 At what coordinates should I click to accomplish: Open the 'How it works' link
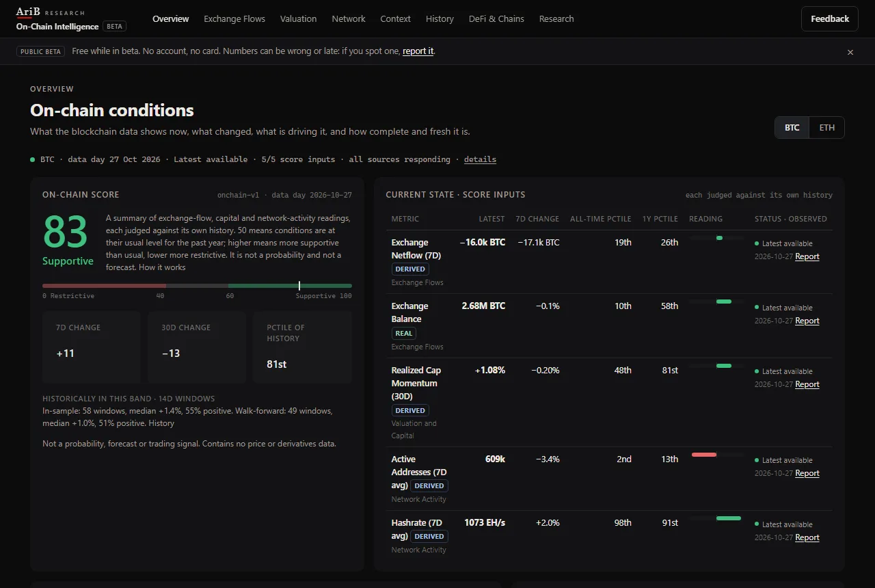click(x=161, y=267)
